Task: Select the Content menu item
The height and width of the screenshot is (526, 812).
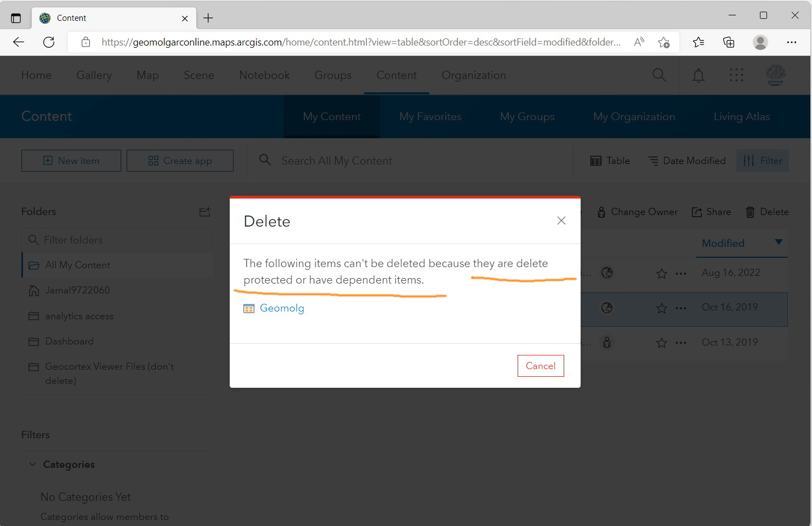Action: [x=396, y=75]
